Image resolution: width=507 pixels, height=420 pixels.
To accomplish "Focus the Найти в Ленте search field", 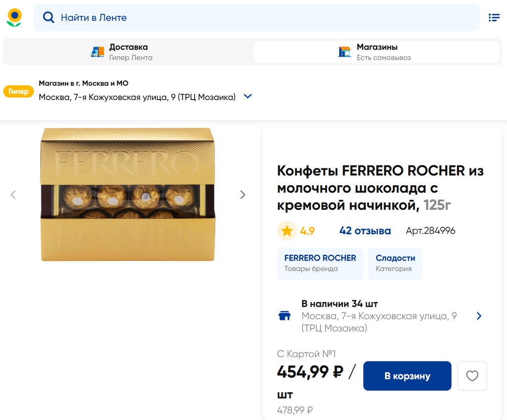I will coord(262,18).
